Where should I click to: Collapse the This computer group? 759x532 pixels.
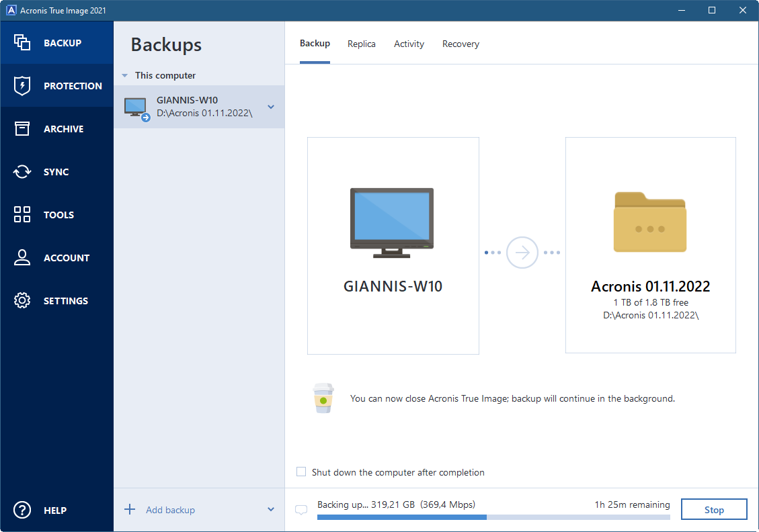coord(125,75)
